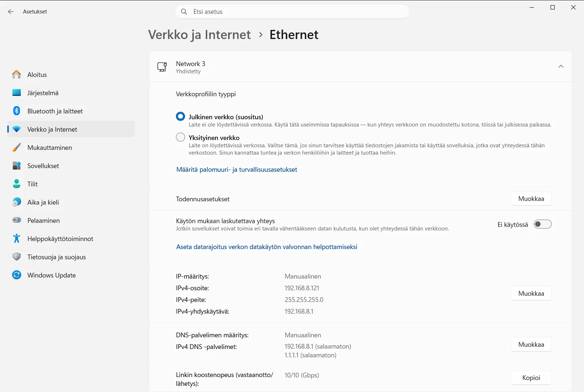Click the Järjestelmä monitor icon

click(16, 93)
